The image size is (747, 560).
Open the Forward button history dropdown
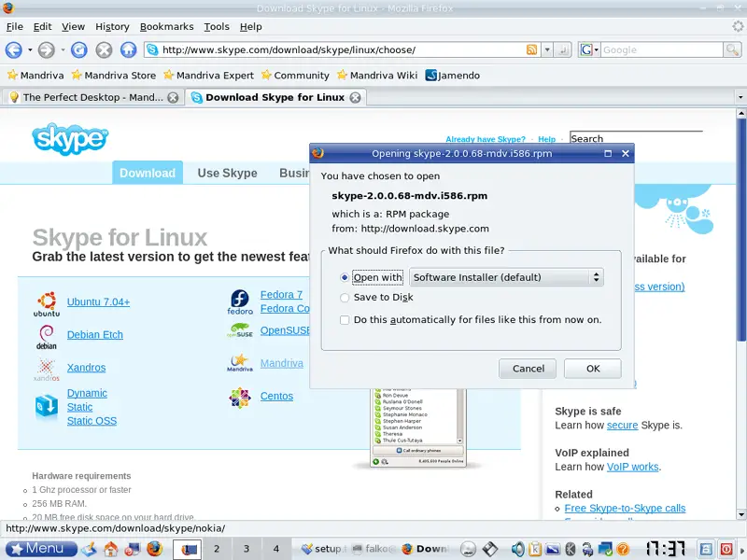[x=63, y=49]
